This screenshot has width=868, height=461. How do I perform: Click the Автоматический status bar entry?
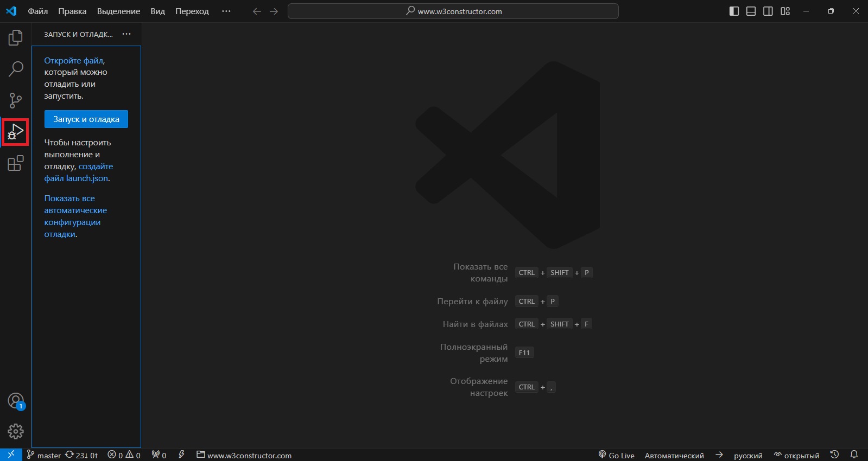(674, 455)
